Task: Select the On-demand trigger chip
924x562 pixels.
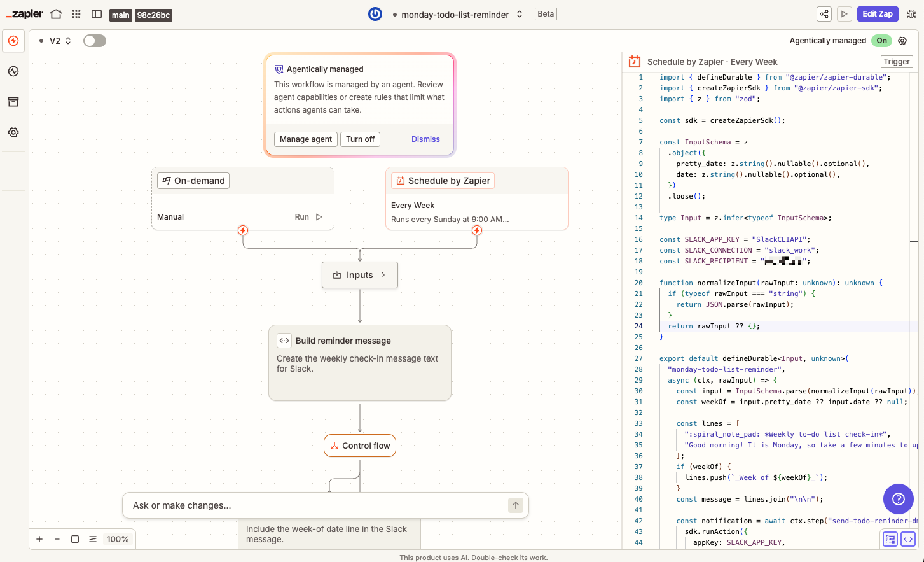Action: [193, 181]
